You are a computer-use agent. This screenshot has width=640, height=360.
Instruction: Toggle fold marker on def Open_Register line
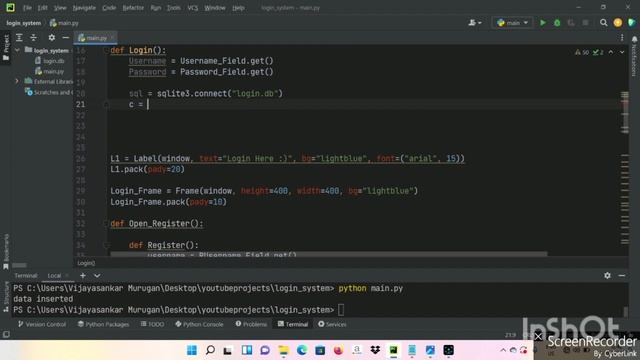pyautogui.click(x=106, y=223)
